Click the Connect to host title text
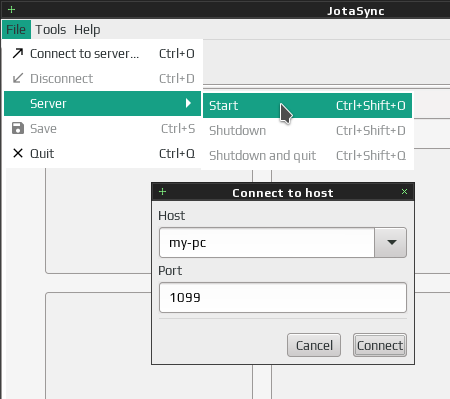The width and height of the screenshot is (450, 399). point(283,193)
